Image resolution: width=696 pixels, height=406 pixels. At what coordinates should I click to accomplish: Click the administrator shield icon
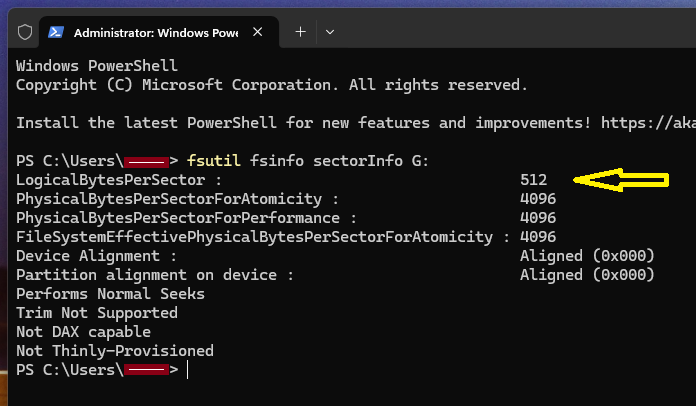26,32
